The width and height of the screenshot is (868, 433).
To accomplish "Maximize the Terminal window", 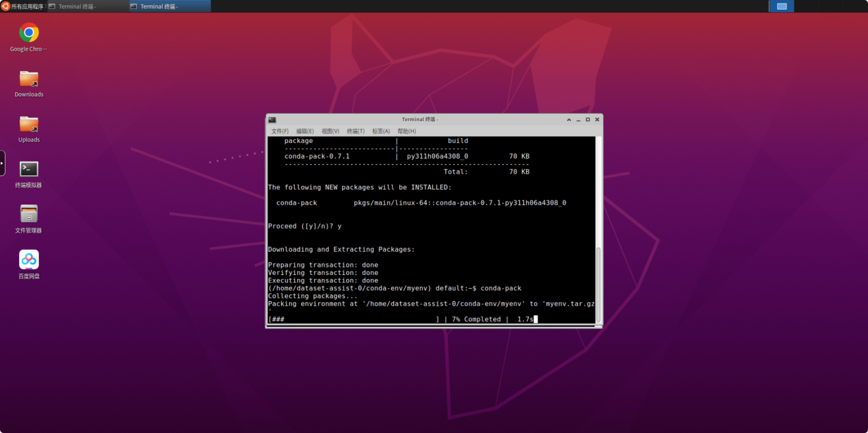I will [x=588, y=120].
